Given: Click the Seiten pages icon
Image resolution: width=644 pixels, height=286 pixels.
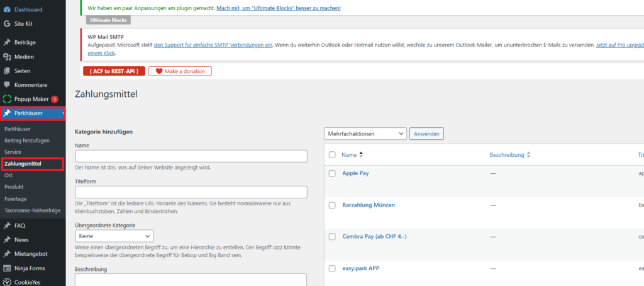Looking at the screenshot, I should tap(7, 71).
